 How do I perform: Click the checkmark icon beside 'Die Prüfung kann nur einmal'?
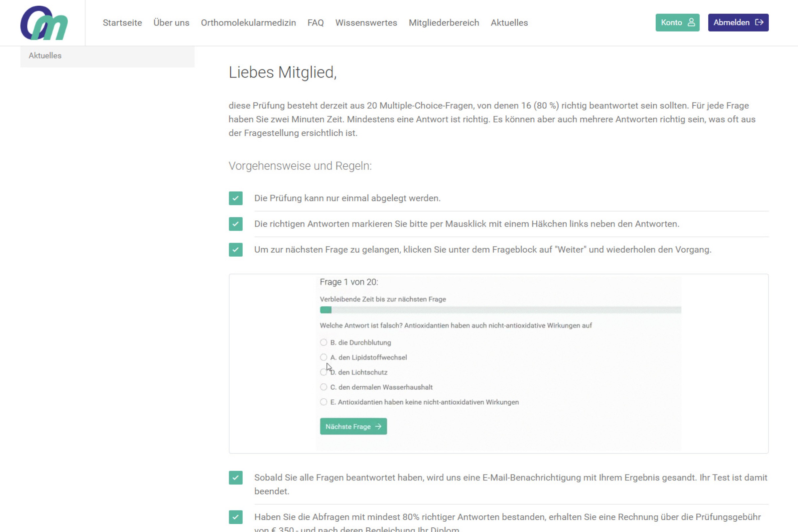(x=235, y=198)
